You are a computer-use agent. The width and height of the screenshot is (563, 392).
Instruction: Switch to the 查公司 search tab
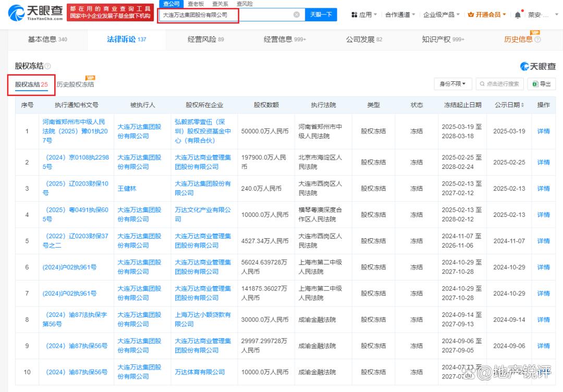pos(172,4)
